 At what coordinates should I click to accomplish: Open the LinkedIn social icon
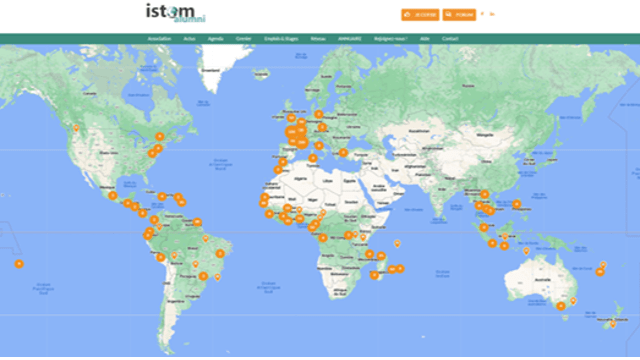(492, 14)
